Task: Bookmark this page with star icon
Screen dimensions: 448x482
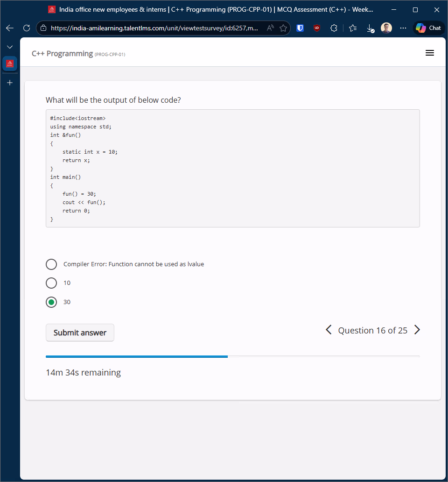Action: [283, 28]
